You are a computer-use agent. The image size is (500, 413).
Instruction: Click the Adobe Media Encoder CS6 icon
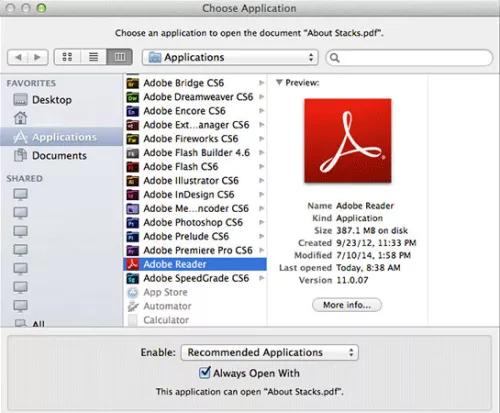[x=133, y=209]
